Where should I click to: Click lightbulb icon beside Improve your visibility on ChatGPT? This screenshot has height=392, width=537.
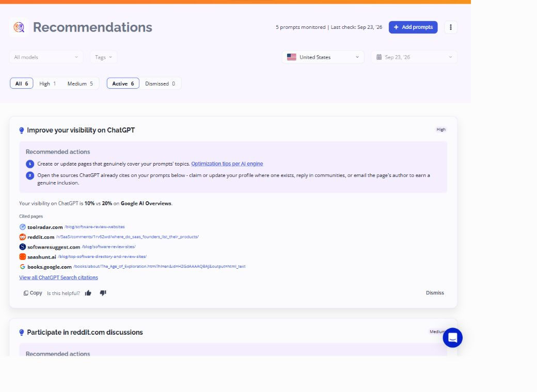pos(22,130)
